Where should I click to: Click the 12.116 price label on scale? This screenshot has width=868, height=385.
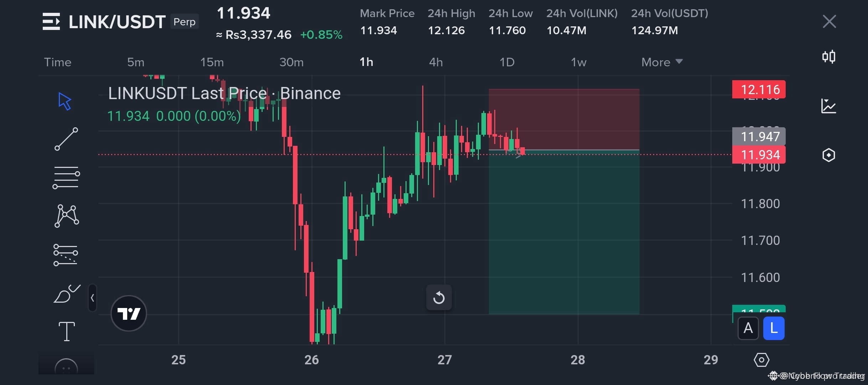click(x=758, y=89)
